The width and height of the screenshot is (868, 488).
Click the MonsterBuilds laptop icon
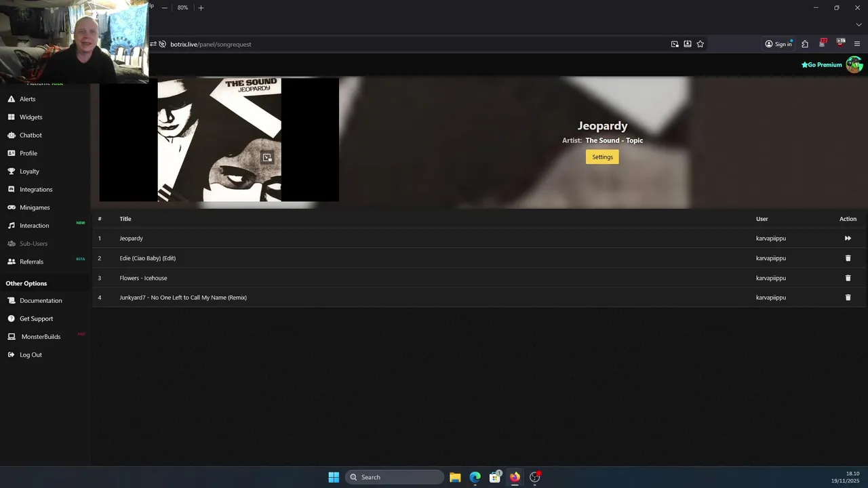(x=12, y=337)
